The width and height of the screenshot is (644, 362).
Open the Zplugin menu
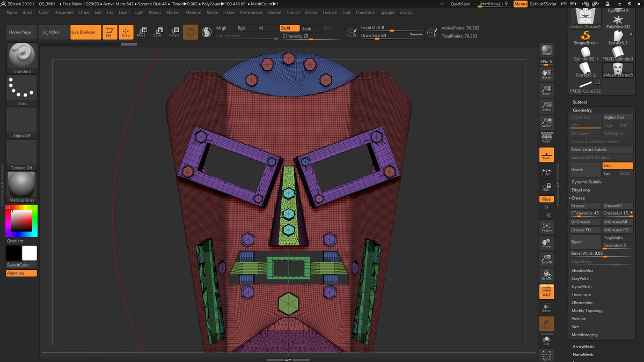pyautogui.click(x=387, y=12)
